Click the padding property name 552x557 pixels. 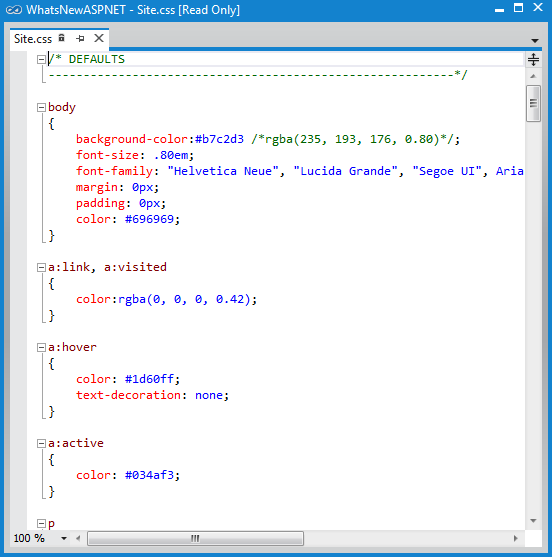100,203
